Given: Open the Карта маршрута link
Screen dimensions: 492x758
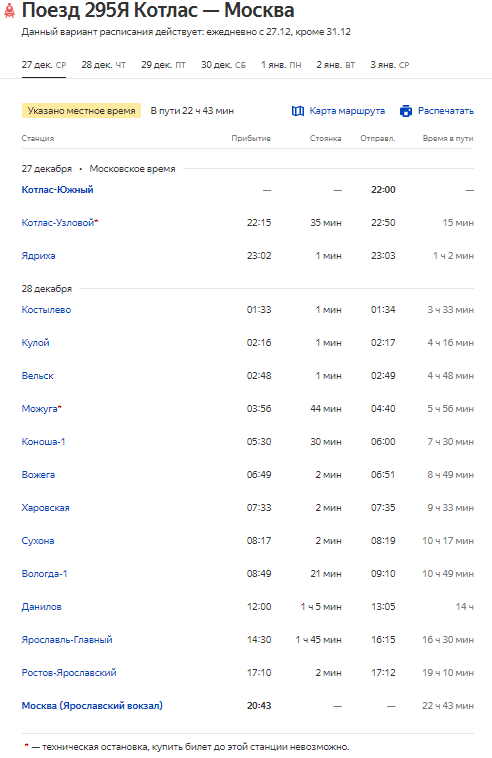Looking at the screenshot, I should tap(347, 111).
